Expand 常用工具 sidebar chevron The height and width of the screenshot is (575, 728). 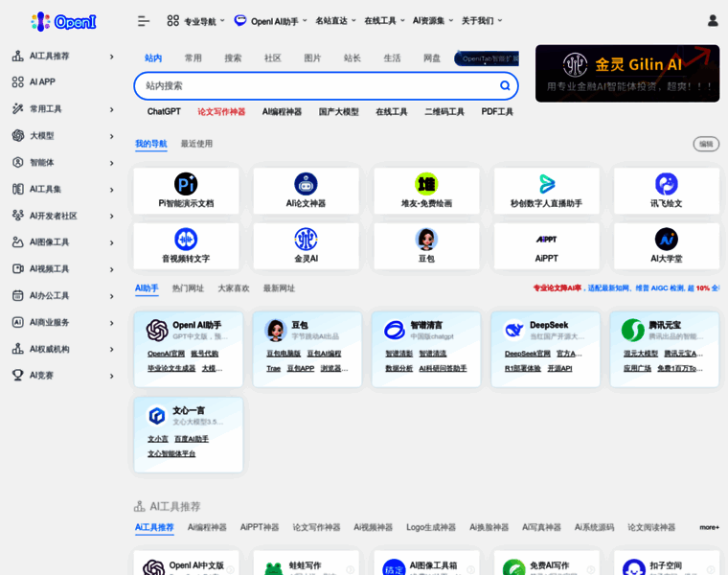(x=111, y=109)
